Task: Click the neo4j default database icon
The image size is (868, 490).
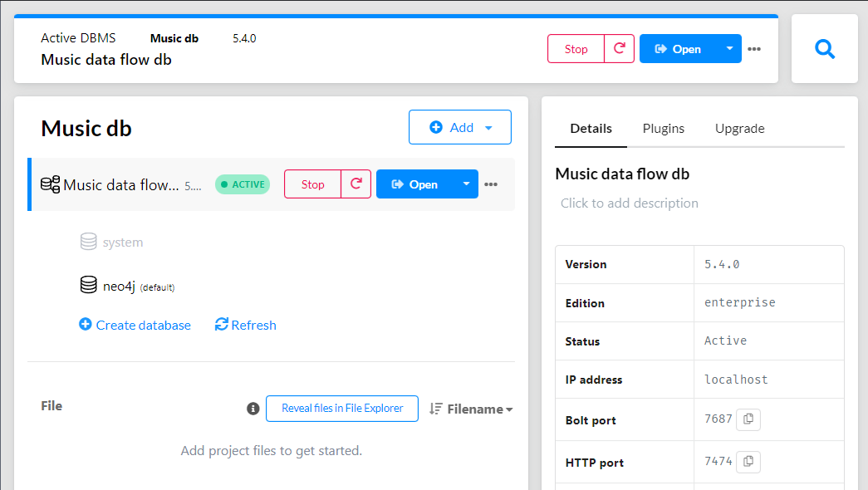Action: point(89,284)
